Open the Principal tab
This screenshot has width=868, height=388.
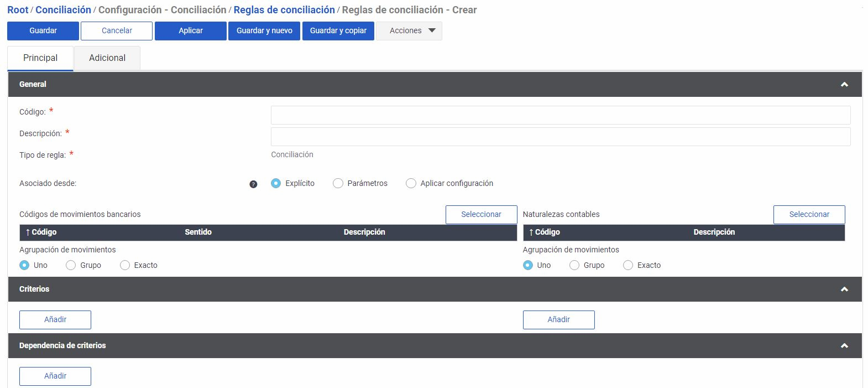tap(40, 58)
